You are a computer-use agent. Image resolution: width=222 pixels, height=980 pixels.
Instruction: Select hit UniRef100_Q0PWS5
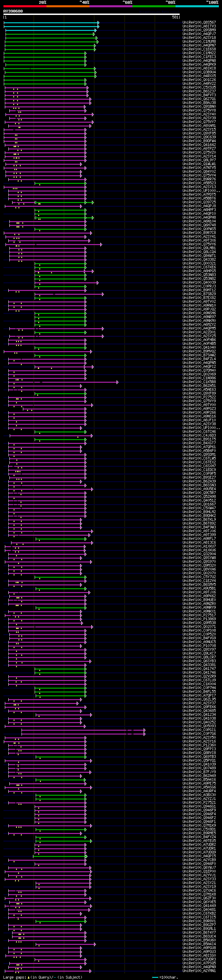click(x=199, y=229)
